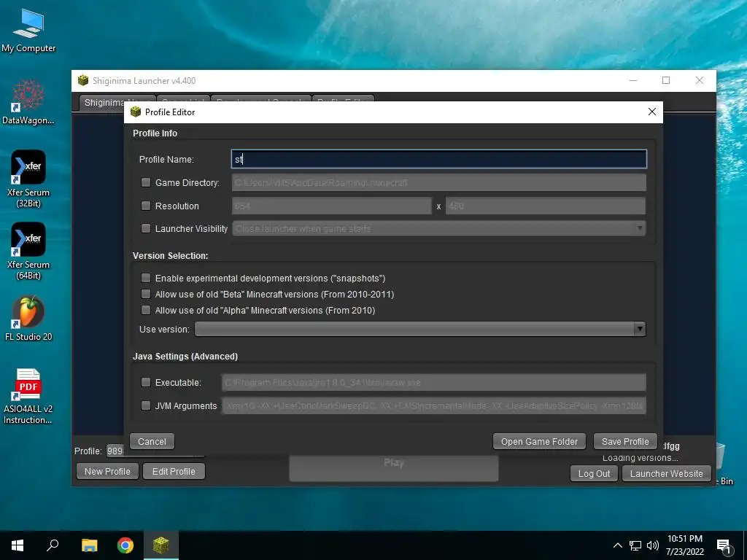Enable the Launcher Visibility checkbox
Viewport: 747px width, 560px height.
146,228
